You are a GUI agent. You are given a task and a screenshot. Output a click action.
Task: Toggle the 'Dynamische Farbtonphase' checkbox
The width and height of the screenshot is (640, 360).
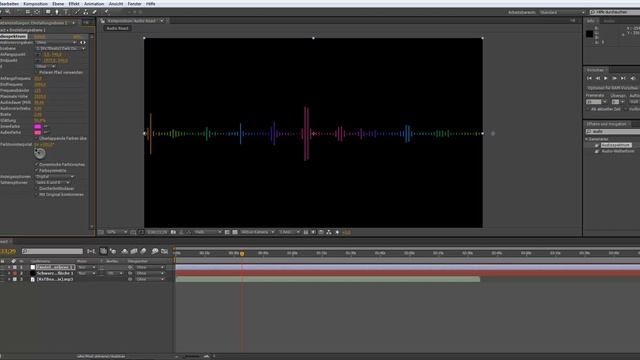click(36, 164)
